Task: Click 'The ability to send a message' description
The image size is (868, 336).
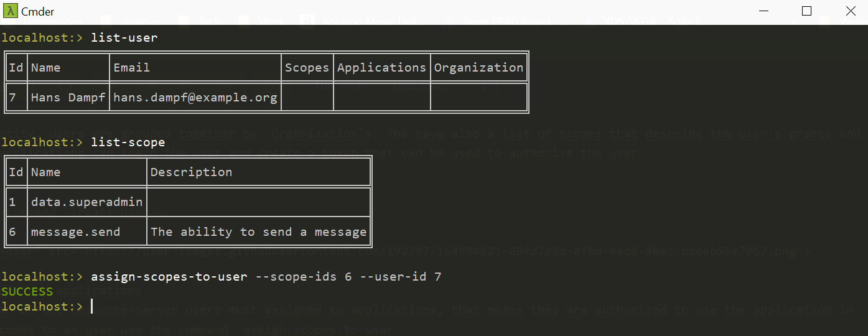Action: click(x=259, y=232)
